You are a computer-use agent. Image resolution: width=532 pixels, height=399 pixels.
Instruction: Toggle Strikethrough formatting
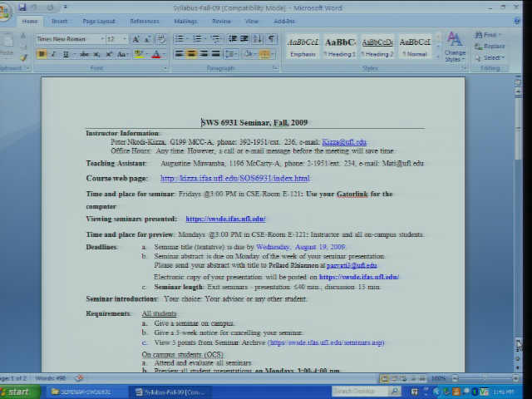pyautogui.click(x=85, y=54)
